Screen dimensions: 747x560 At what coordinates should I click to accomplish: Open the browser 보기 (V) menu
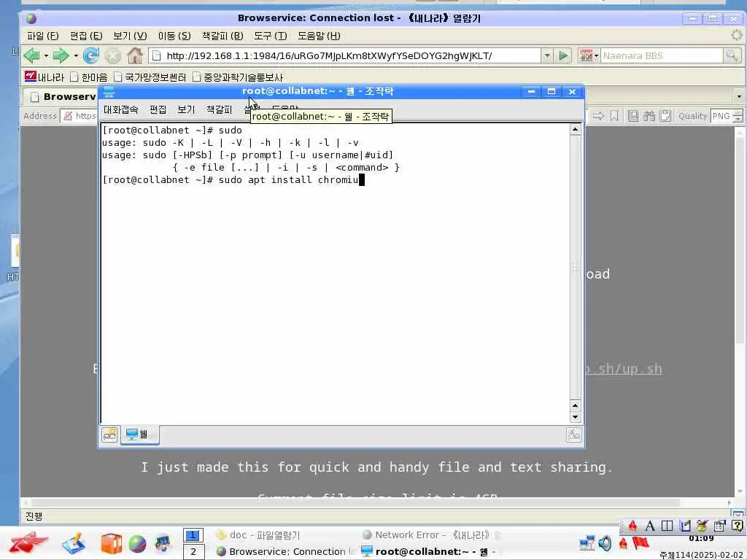pyautogui.click(x=130, y=36)
